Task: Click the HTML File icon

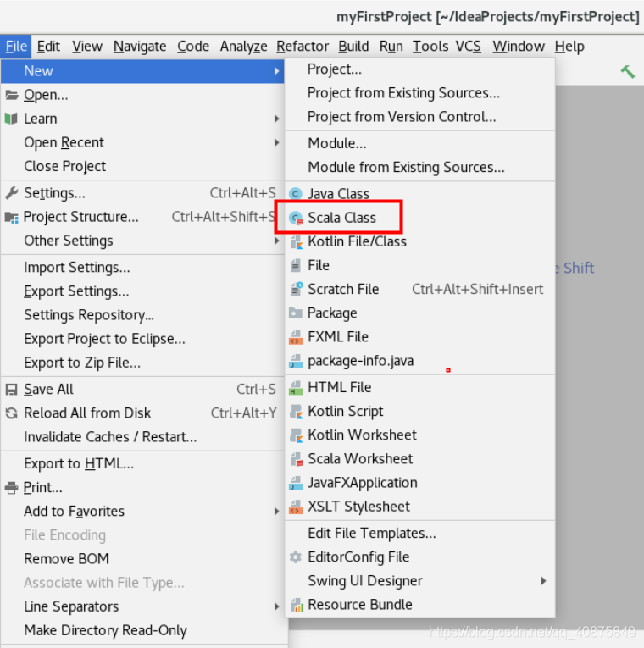Action: [296, 388]
